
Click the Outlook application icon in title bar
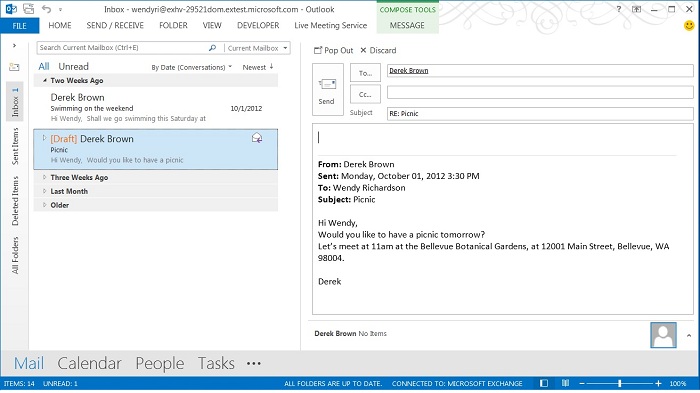[x=11, y=9]
